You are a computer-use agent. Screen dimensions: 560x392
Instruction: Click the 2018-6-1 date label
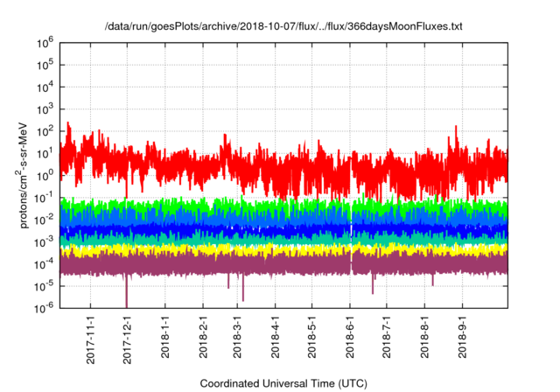[x=350, y=338]
